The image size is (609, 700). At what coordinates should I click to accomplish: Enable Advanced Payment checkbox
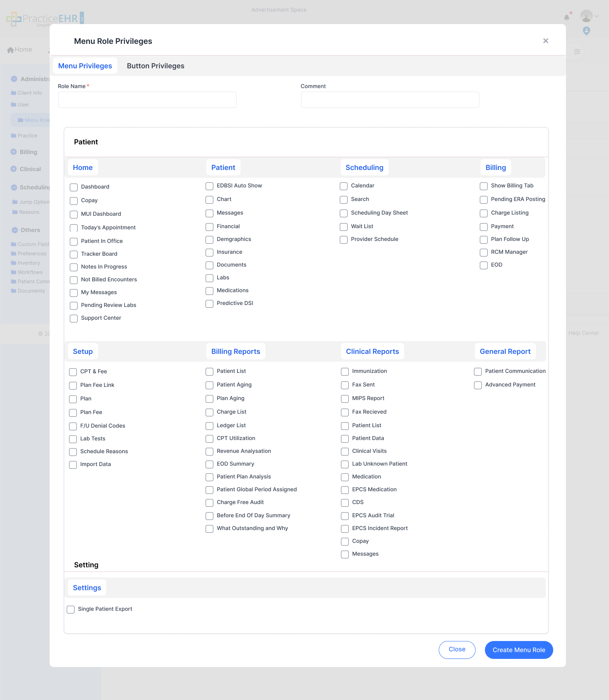pos(478,385)
